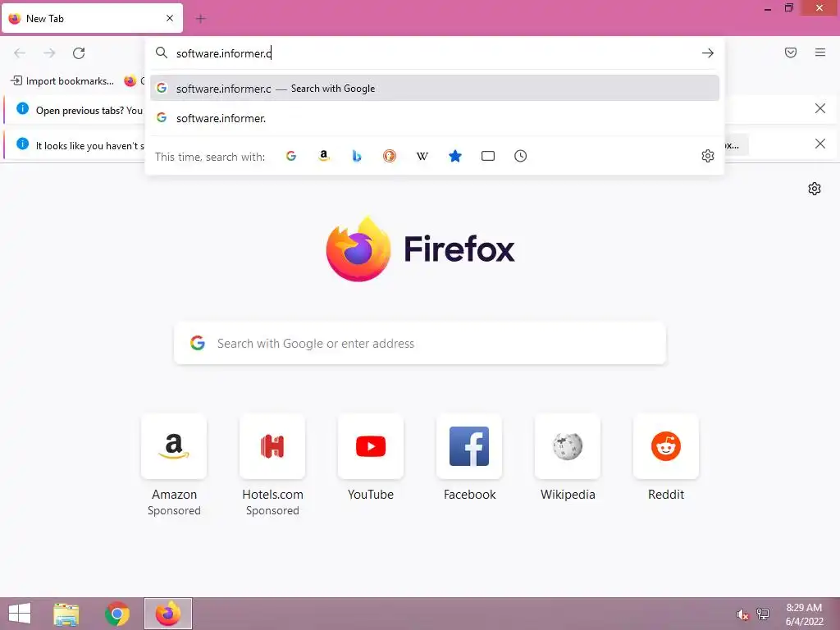Search in open Tabs icon

click(x=488, y=156)
